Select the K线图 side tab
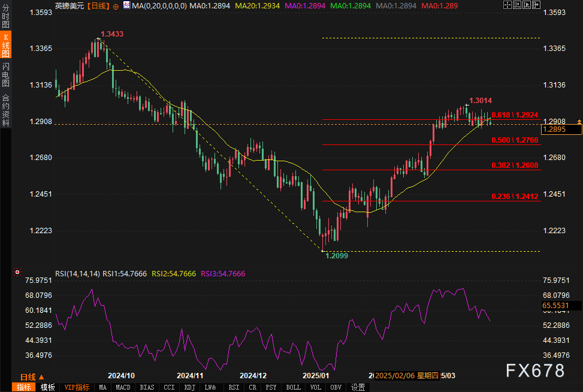This screenshot has width=583, height=392. click(x=6, y=46)
